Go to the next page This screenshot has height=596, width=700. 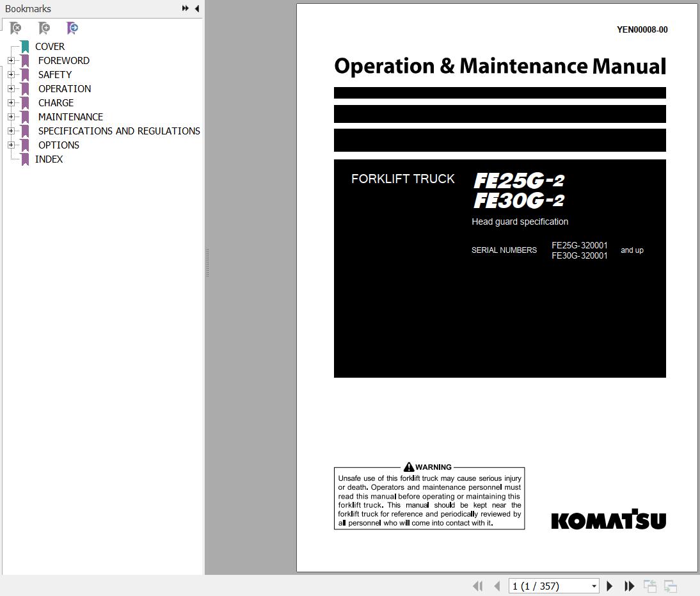[609, 586]
